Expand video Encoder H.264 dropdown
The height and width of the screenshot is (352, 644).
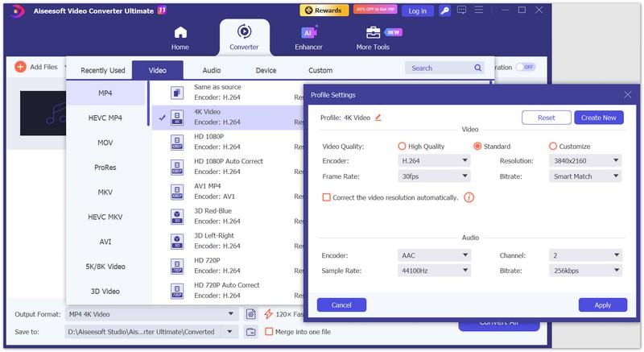(434, 160)
